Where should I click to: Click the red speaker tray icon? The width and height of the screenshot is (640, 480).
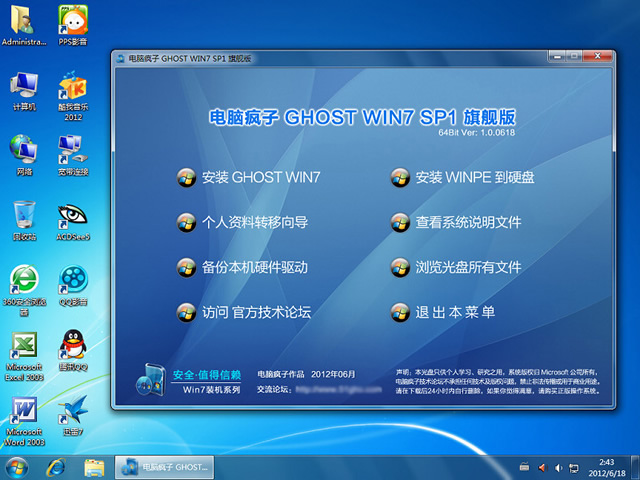[x=542, y=468]
